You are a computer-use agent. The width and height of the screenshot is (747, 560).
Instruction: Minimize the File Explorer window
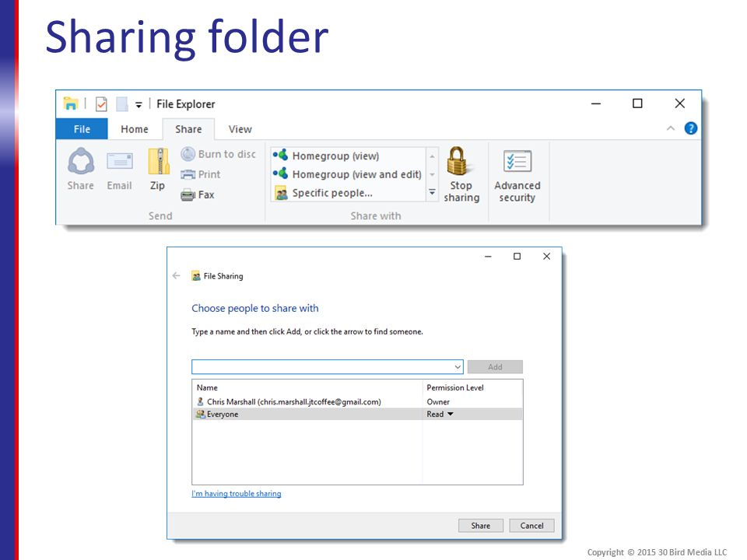(596, 103)
